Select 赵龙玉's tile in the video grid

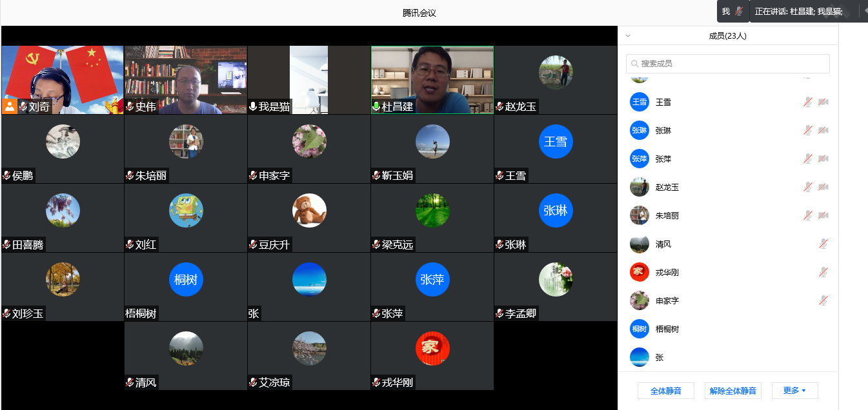point(556,80)
